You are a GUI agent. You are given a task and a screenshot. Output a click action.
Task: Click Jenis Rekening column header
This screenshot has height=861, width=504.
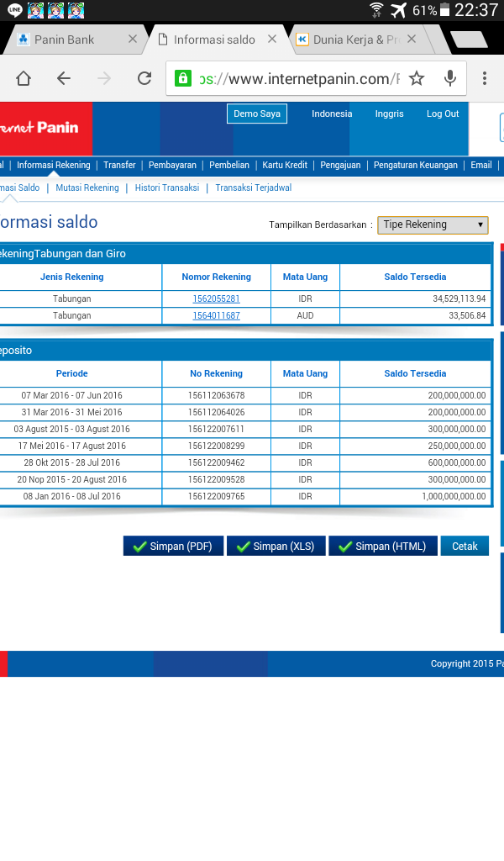coord(72,277)
